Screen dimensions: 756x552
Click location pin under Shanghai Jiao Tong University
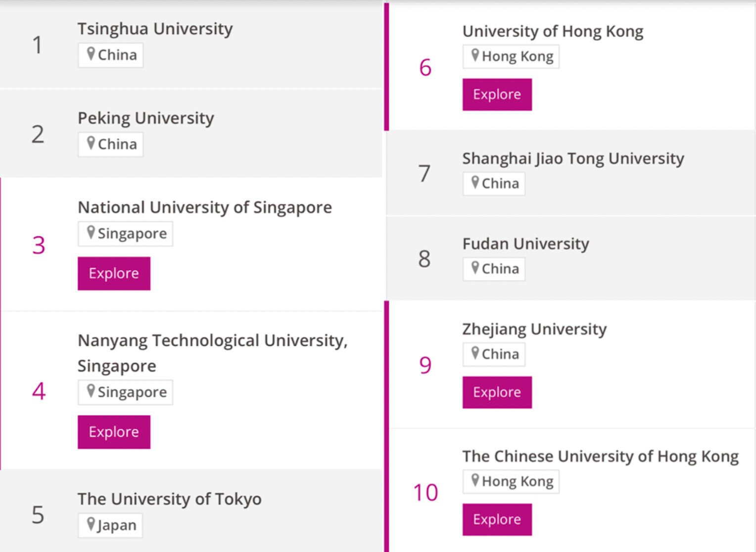point(475,182)
